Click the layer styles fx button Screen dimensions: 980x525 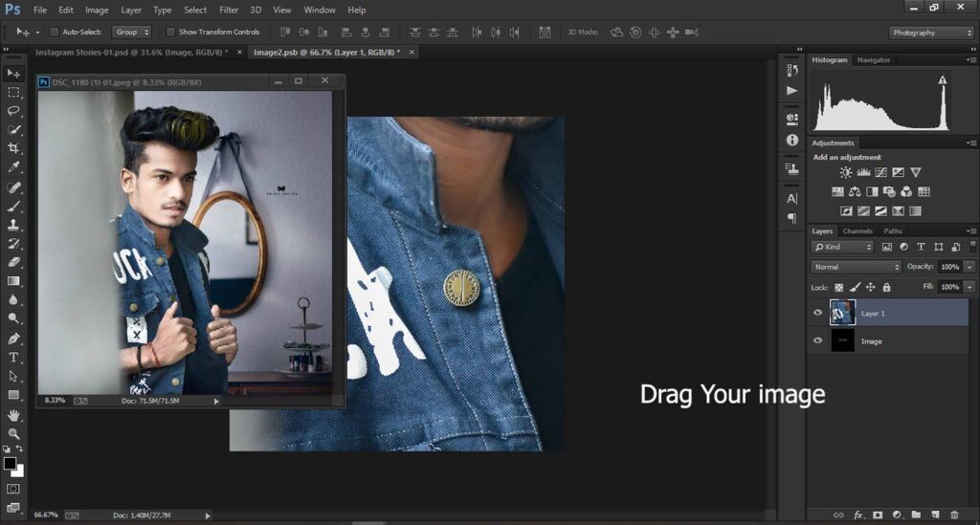point(858,515)
